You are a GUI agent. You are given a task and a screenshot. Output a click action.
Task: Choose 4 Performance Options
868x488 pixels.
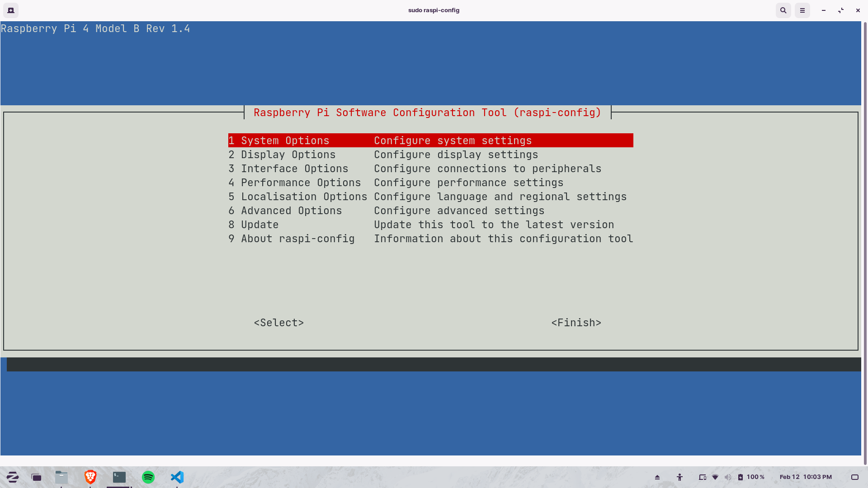430,183
